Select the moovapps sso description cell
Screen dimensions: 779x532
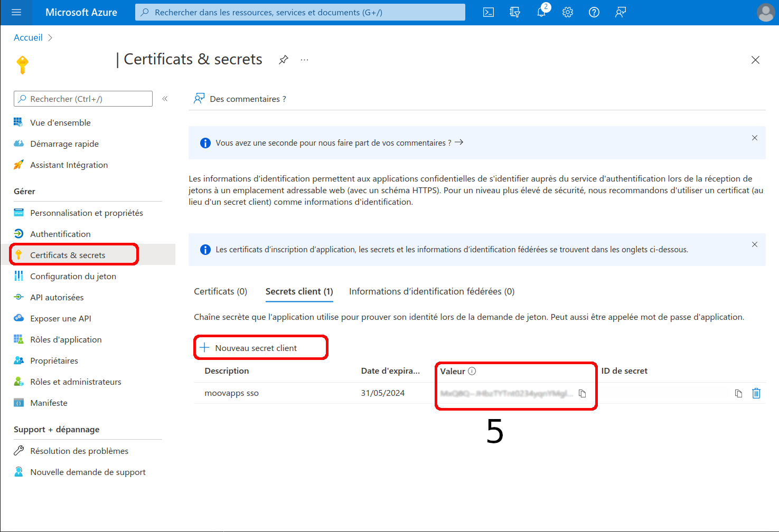coord(231,393)
